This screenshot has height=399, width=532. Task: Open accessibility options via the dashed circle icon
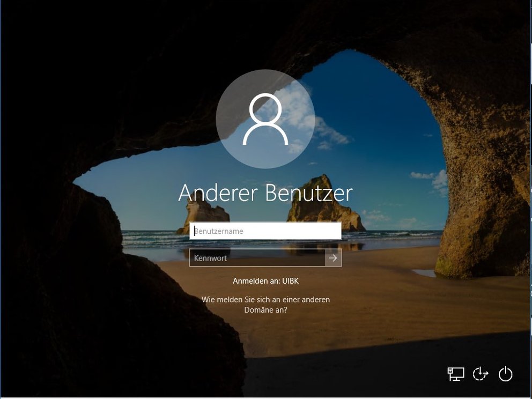coord(480,374)
